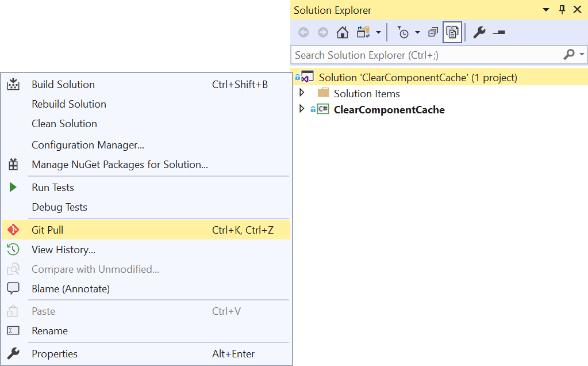Expand the ClearComponentCache project node
Screen dimensions: 588x366
(302, 109)
